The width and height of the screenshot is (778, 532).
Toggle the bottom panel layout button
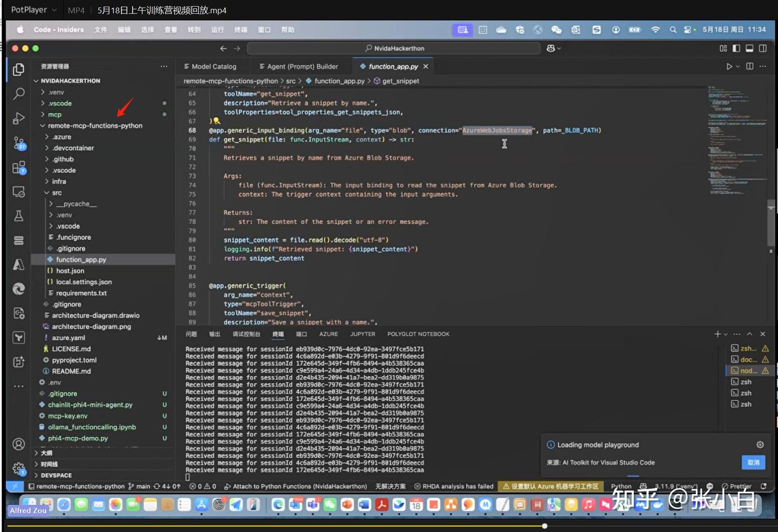(749, 49)
